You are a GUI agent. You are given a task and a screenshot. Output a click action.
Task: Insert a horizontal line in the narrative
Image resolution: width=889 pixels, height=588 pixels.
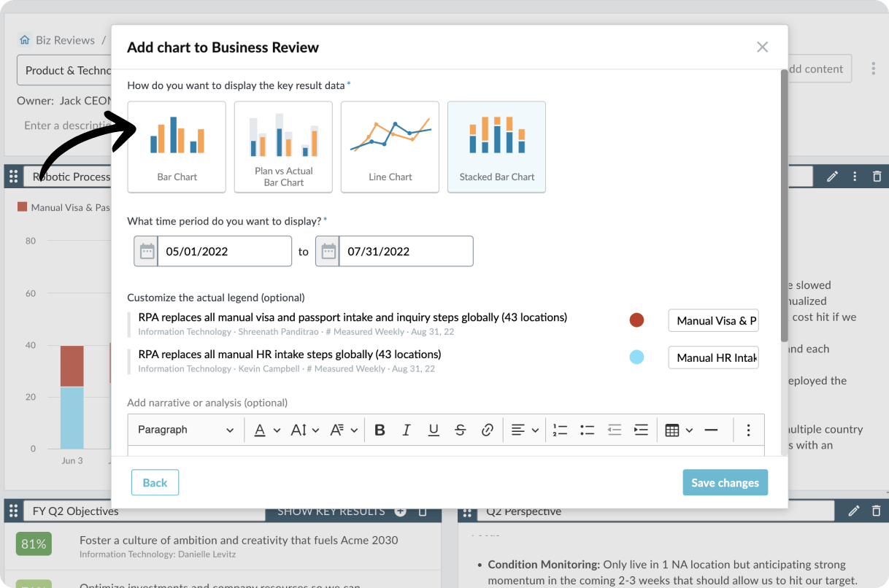(712, 430)
